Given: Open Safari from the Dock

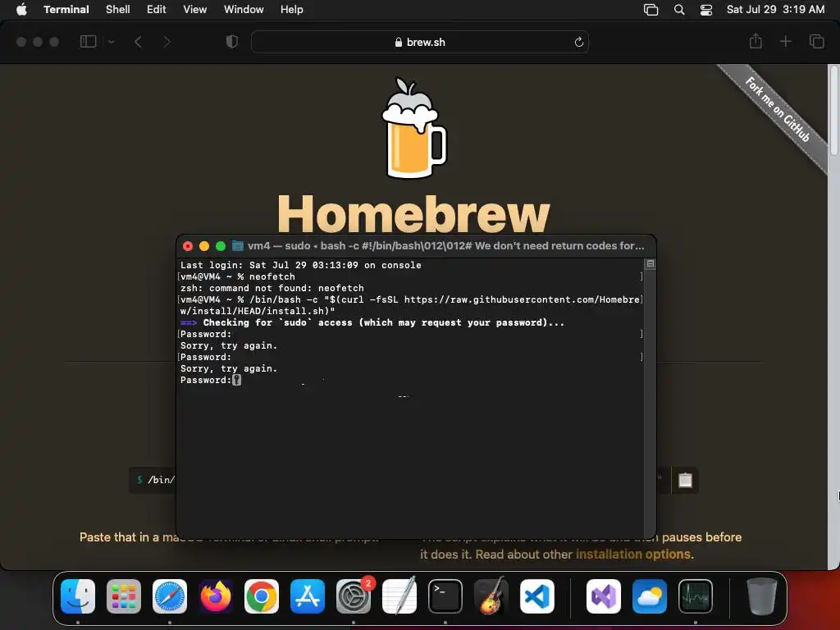Looking at the screenshot, I should pyautogui.click(x=170, y=596).
